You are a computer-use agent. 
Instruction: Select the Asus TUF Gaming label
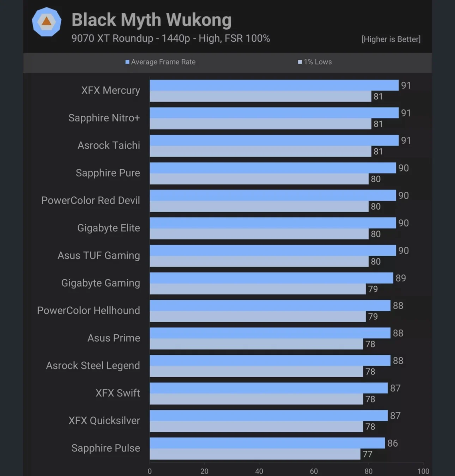(98, 255)
